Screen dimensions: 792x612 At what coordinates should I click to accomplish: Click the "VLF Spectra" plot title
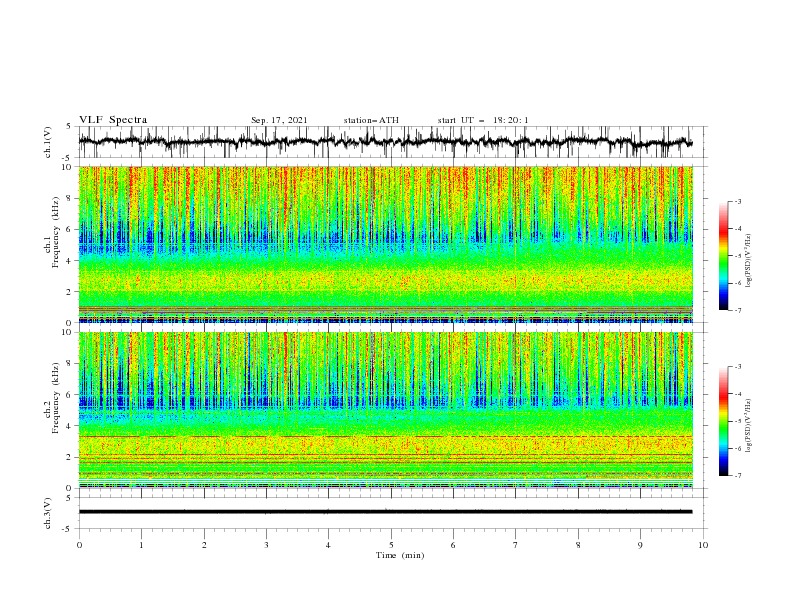coord(113,120)
